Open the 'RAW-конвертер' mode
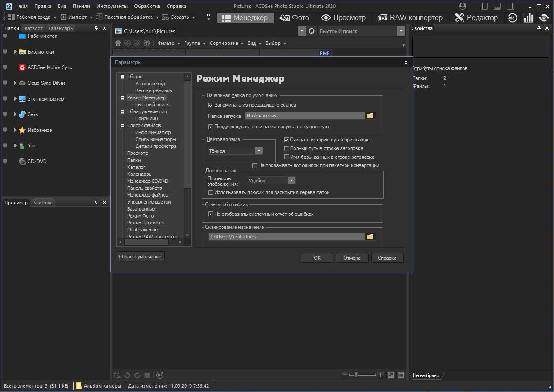 pyautogui.click(x=410, y=17)
